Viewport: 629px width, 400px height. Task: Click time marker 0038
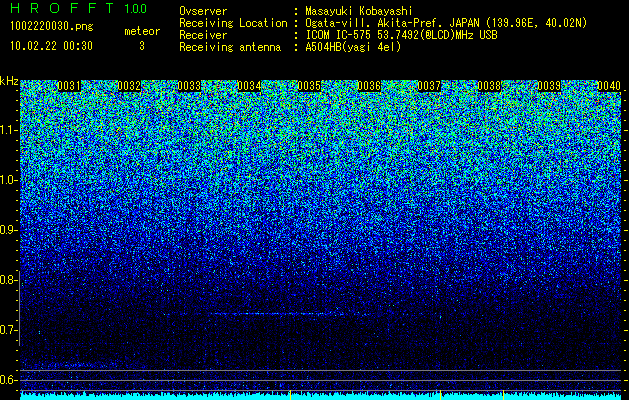(489, 86)
